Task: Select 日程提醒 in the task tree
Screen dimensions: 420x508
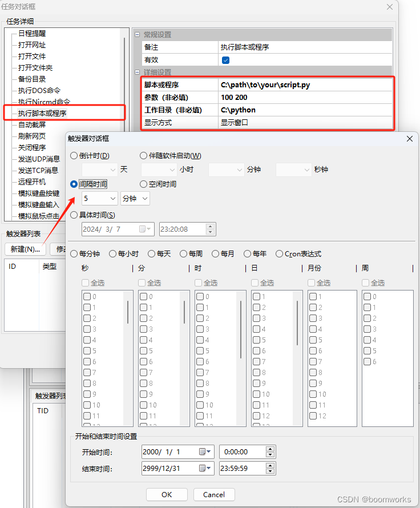Action: 32,33
